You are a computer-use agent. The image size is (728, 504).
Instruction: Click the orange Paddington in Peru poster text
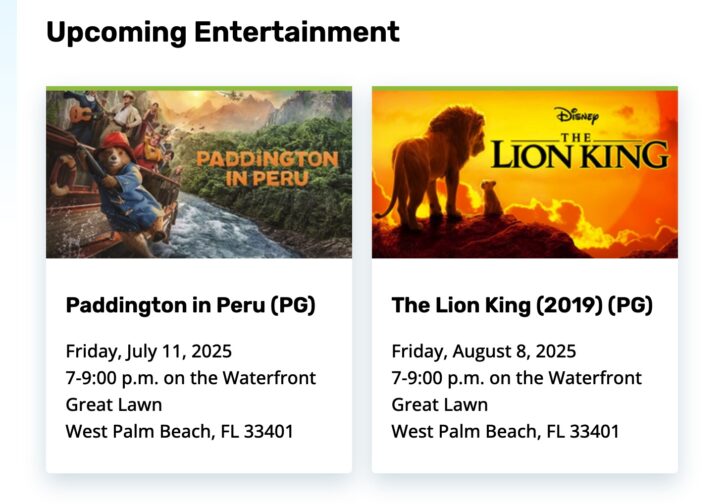(267, 168)
